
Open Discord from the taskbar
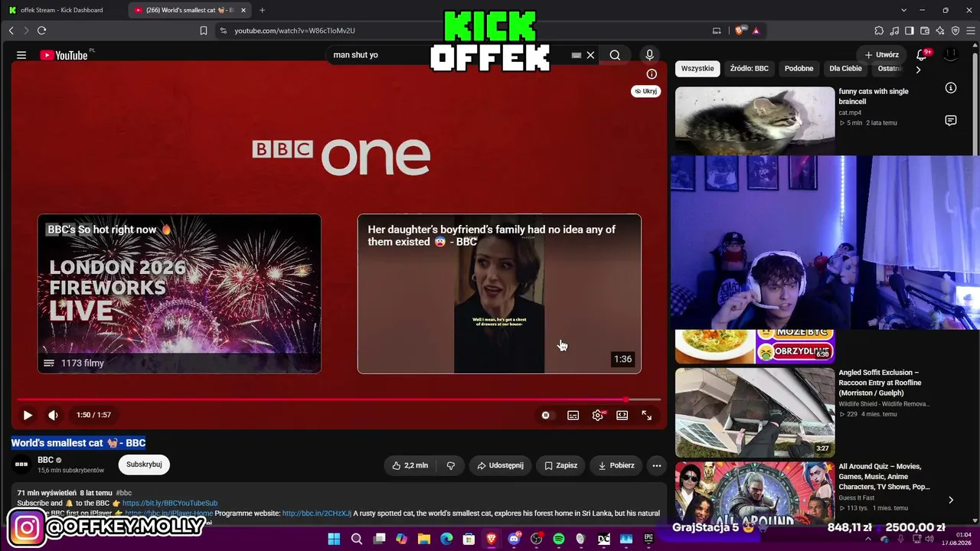click(x=514, y=540)
